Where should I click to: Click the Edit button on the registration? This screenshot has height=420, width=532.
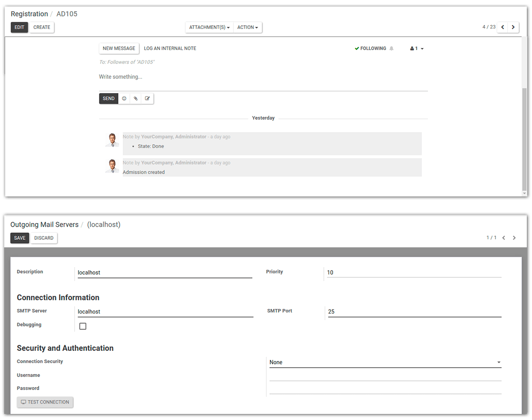tap(19, 27)
